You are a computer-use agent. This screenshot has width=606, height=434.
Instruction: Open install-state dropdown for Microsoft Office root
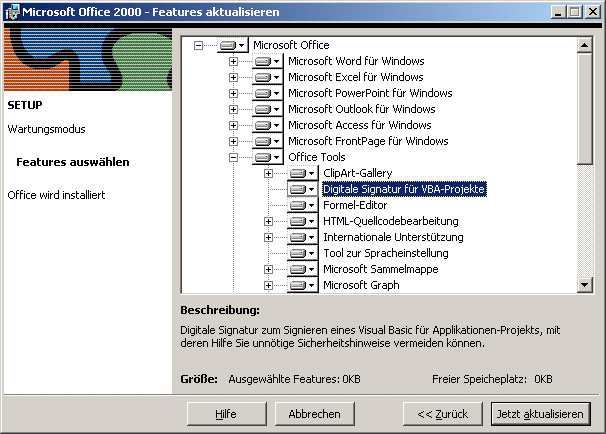click(x=233, y=45)
